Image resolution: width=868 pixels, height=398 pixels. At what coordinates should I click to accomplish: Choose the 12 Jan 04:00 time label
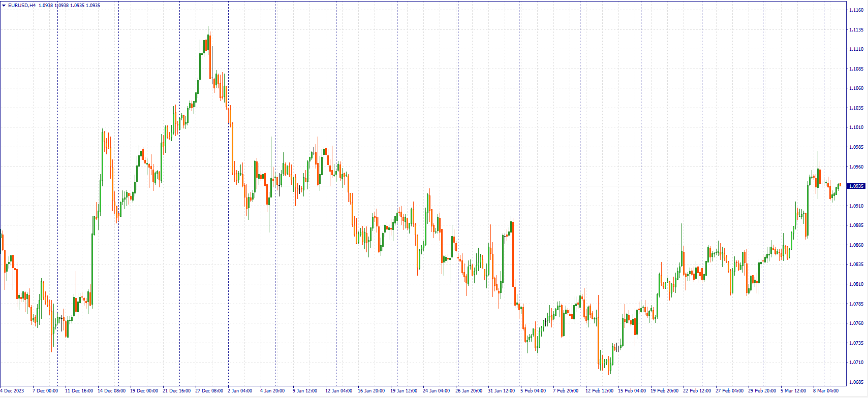coord(339,391)
